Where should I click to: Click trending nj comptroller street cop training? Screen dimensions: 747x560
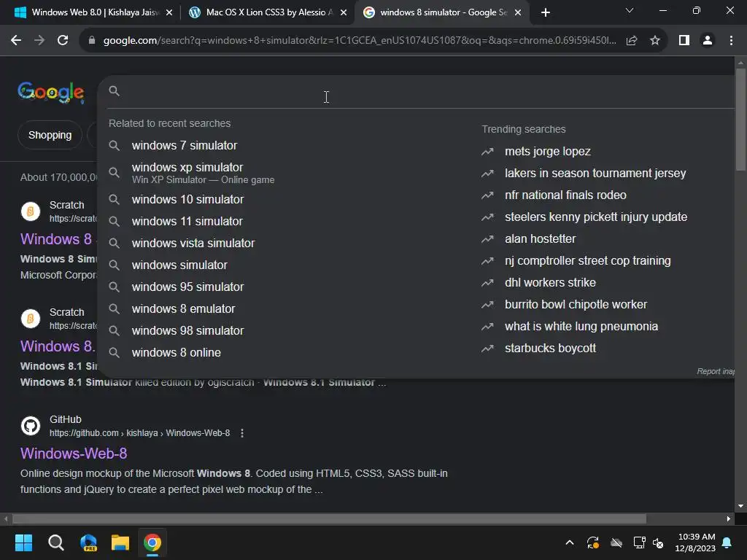(x=588, y=261)
